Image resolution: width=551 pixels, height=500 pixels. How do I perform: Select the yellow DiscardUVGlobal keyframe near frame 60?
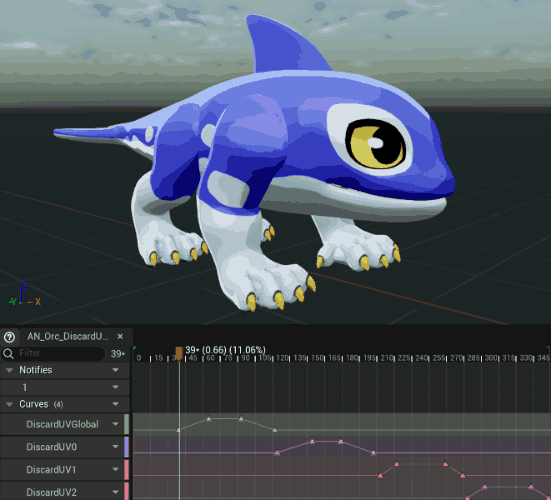pyautogui.click(x=209, y=418)
